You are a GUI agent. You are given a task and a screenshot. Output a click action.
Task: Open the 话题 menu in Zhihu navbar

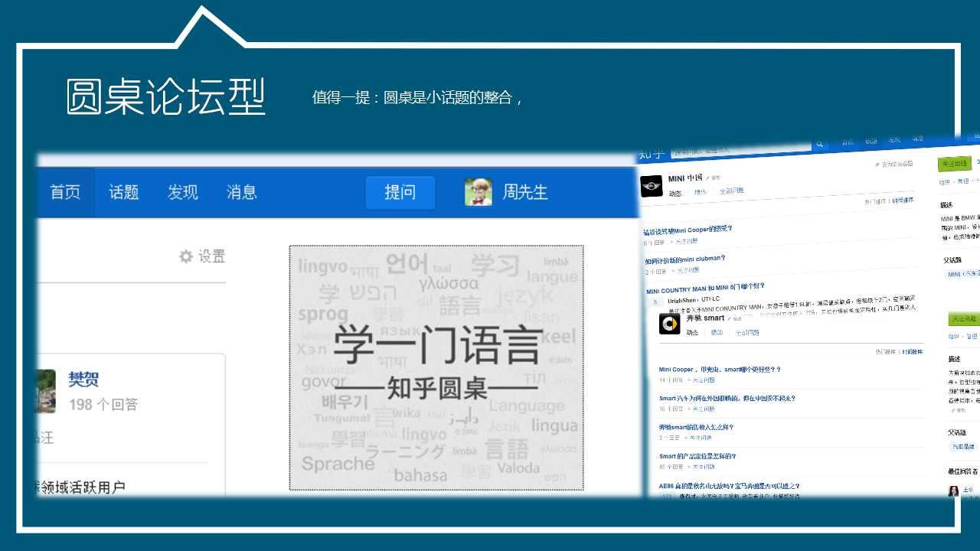click(x=124, y=193)
